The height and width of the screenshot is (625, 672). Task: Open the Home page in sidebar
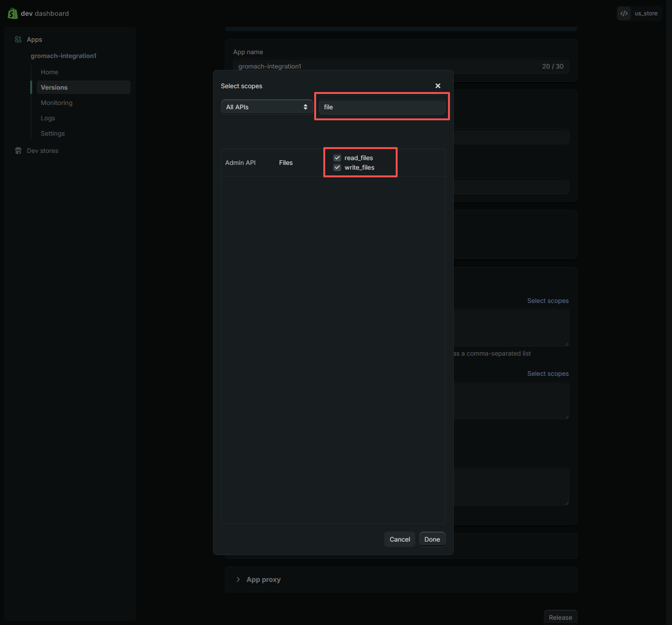(49, 72)
